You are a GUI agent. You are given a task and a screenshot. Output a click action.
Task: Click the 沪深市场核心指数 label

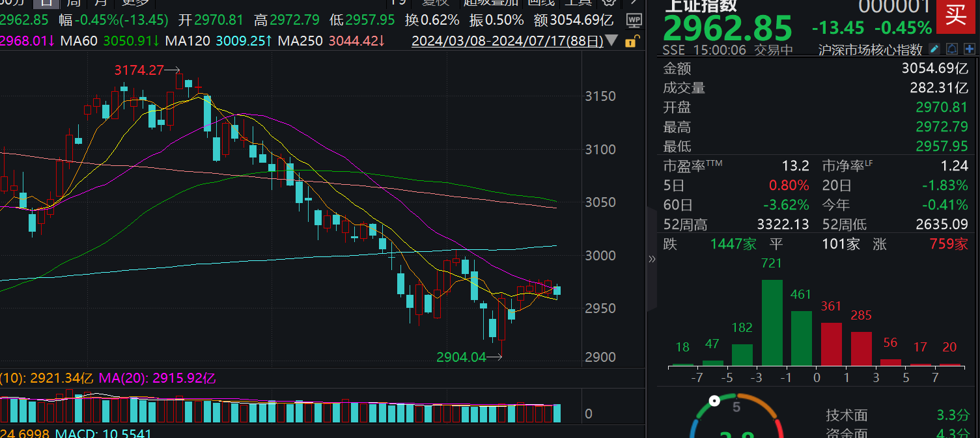(871, 50)
